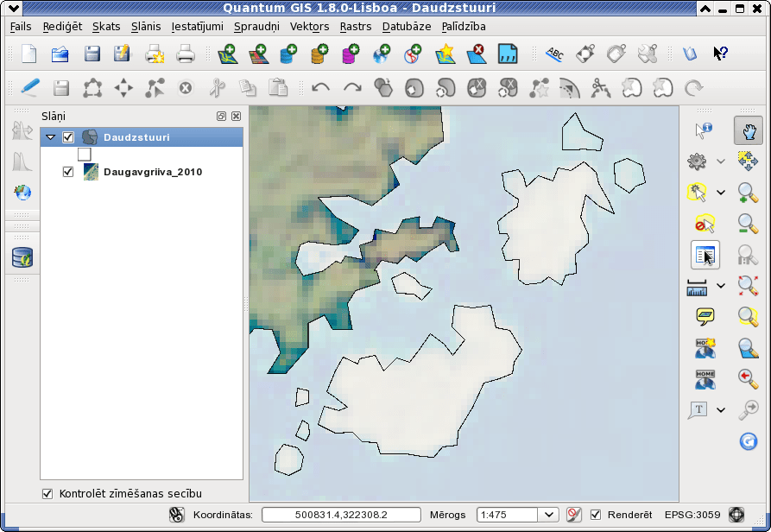Open the Slānis menu
This screenshot has height=532, width=771.
click(x=146, y=27)
